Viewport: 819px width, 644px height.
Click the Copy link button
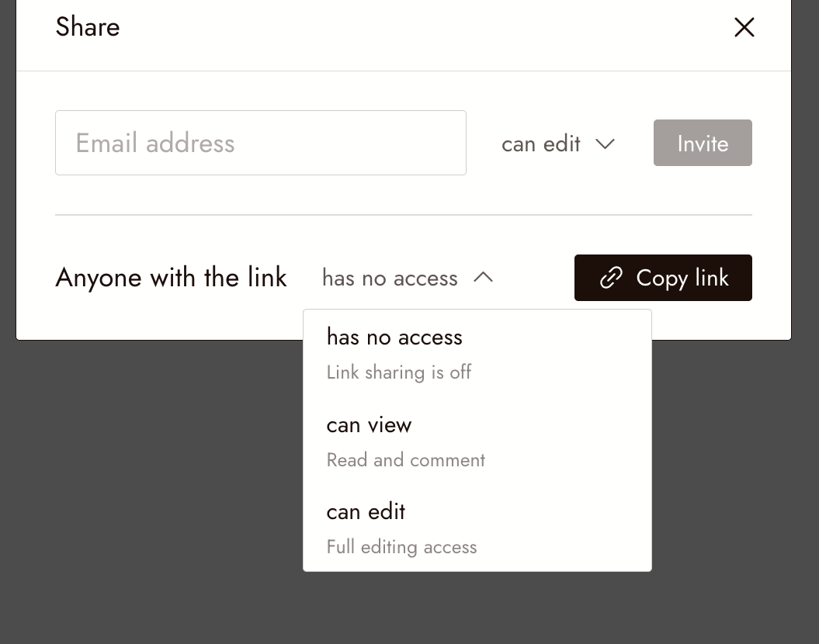point(663,278)
